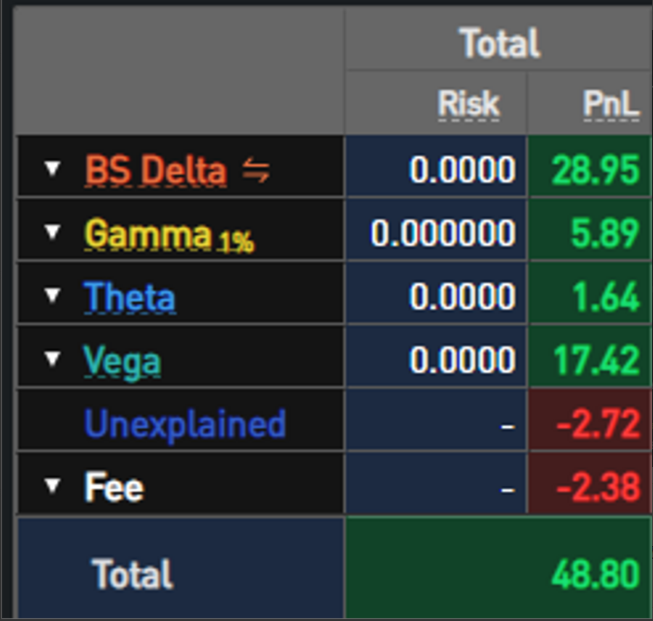Select the BS Delta PnL value 28.95
The height and width of the screenshot is (621, 653).
point(596,170)
